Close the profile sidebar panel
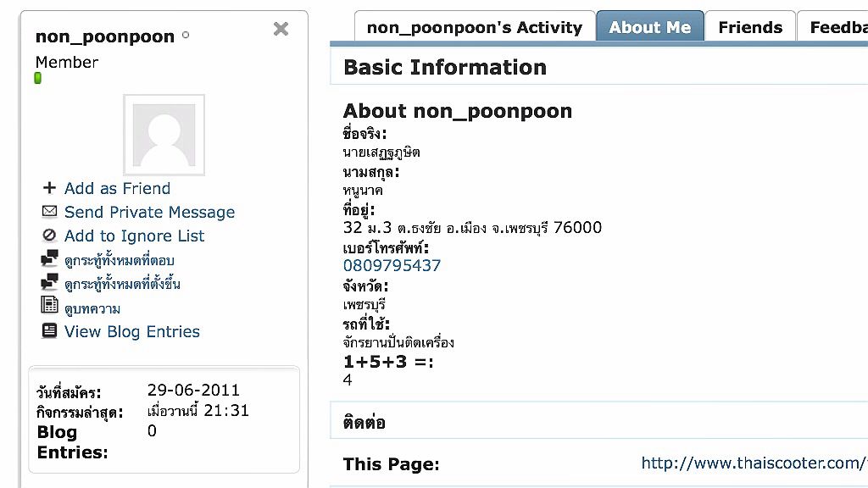The width and height of the screenshot is (868, 488). point(281,30)
